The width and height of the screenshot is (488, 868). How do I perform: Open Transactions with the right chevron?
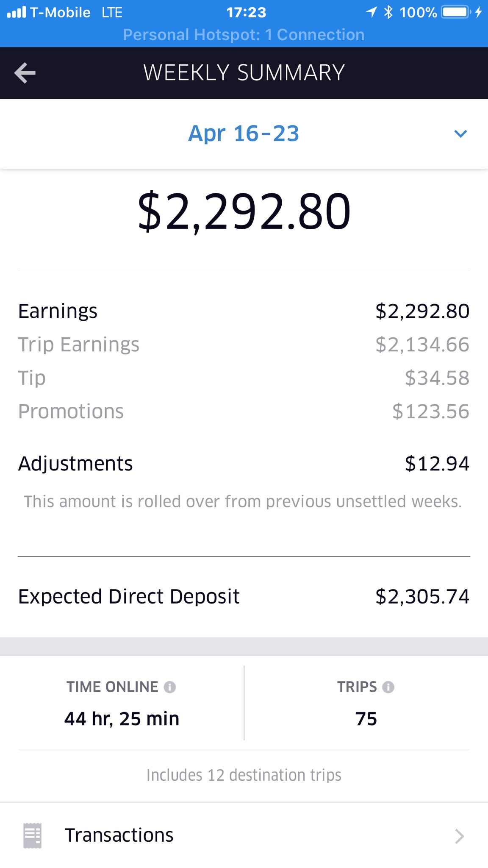[459, 836]
